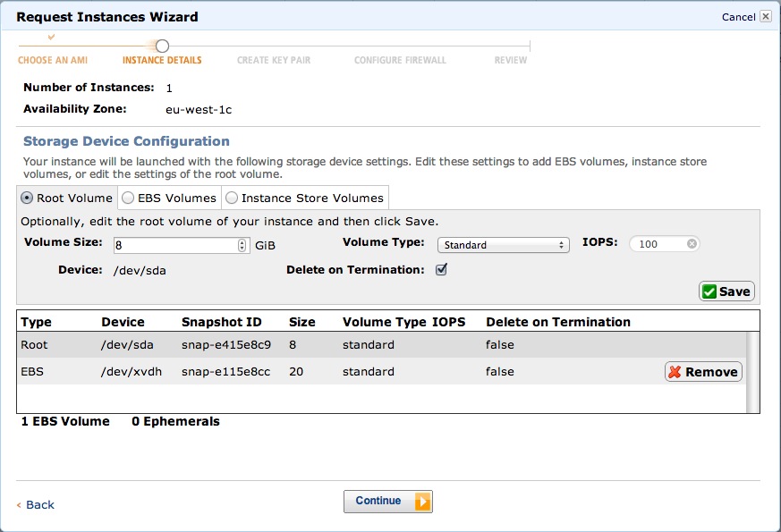Image resolution: width=781 pixels, height=532 pixels.
Task: Close the wizard with the Cancel X icon
Action: 765,17
